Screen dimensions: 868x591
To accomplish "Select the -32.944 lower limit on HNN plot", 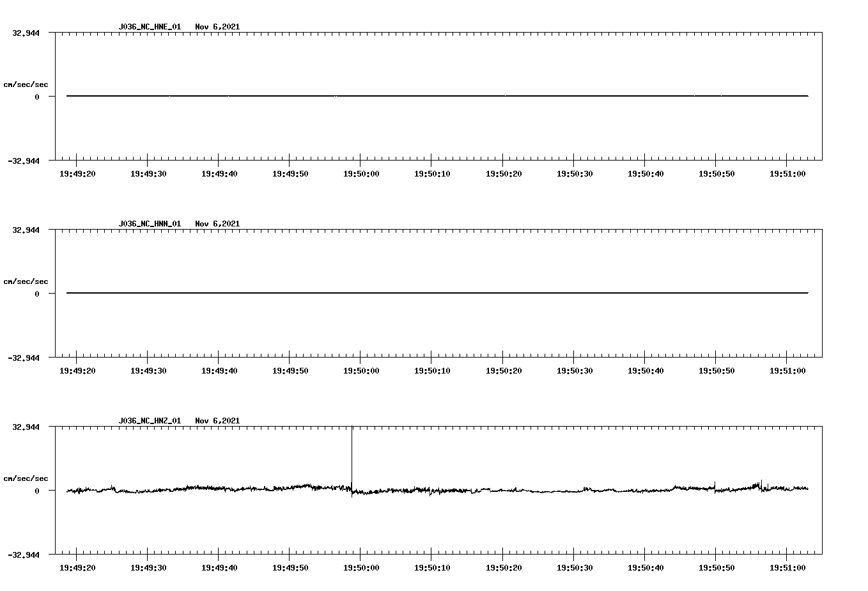I will (24, 358).
